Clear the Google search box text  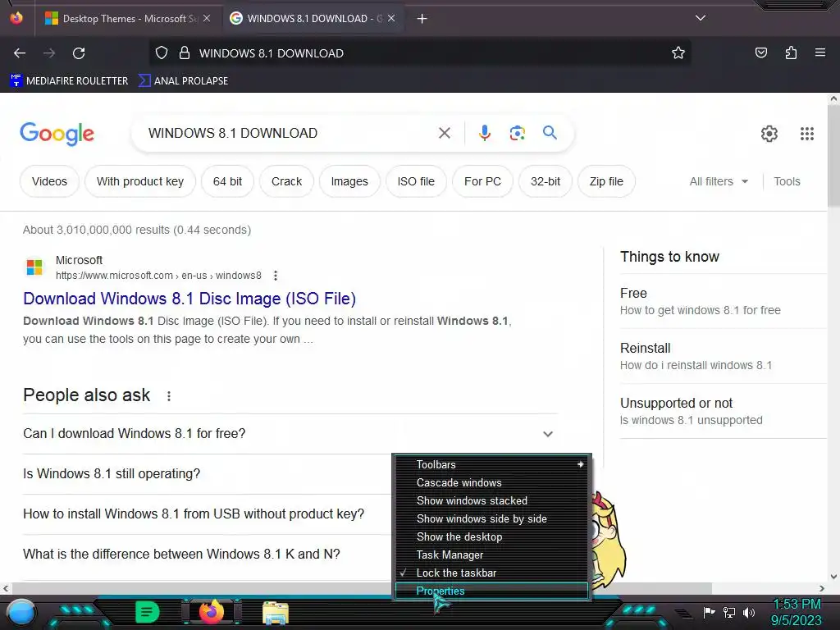[x=445, y=133]
